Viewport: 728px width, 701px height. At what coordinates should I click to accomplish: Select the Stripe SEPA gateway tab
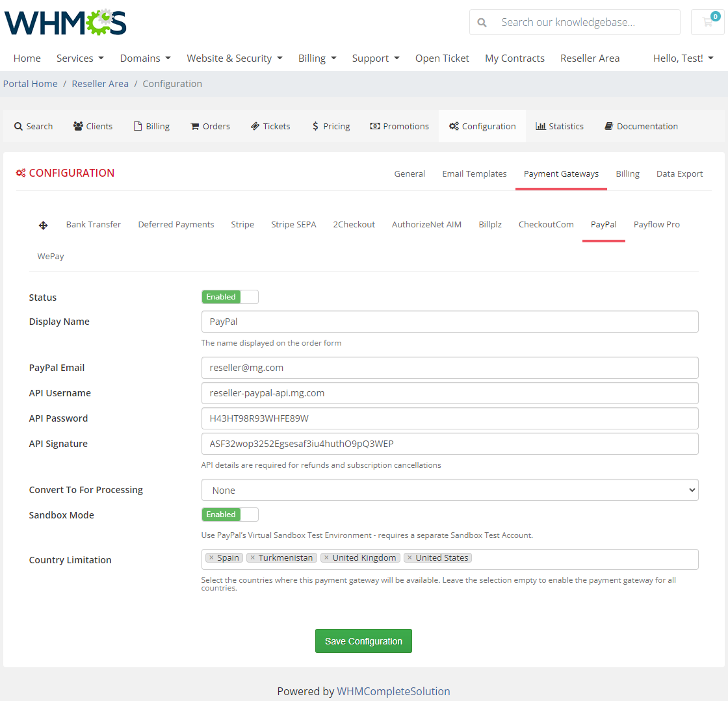[x=293, y=225]
